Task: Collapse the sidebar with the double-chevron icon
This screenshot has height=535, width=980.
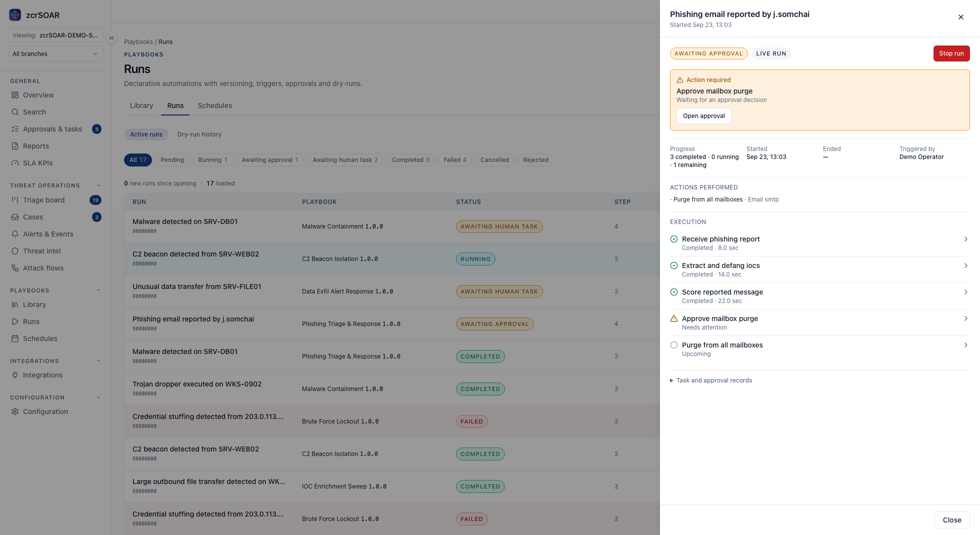Action: click(x=111, y=38)
